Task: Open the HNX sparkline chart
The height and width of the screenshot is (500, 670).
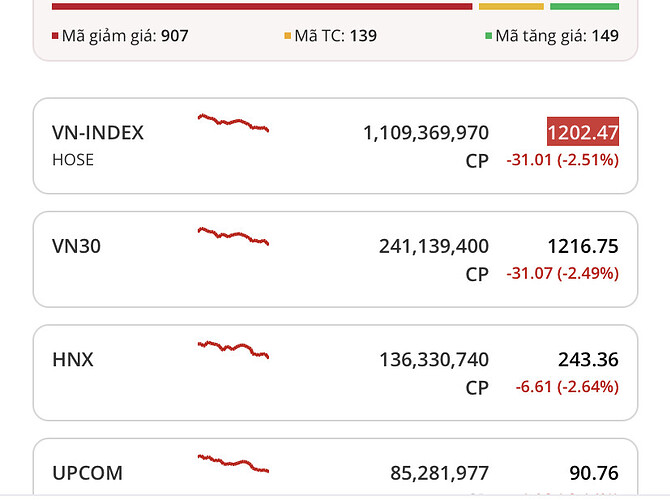Action: pos(233,349)
